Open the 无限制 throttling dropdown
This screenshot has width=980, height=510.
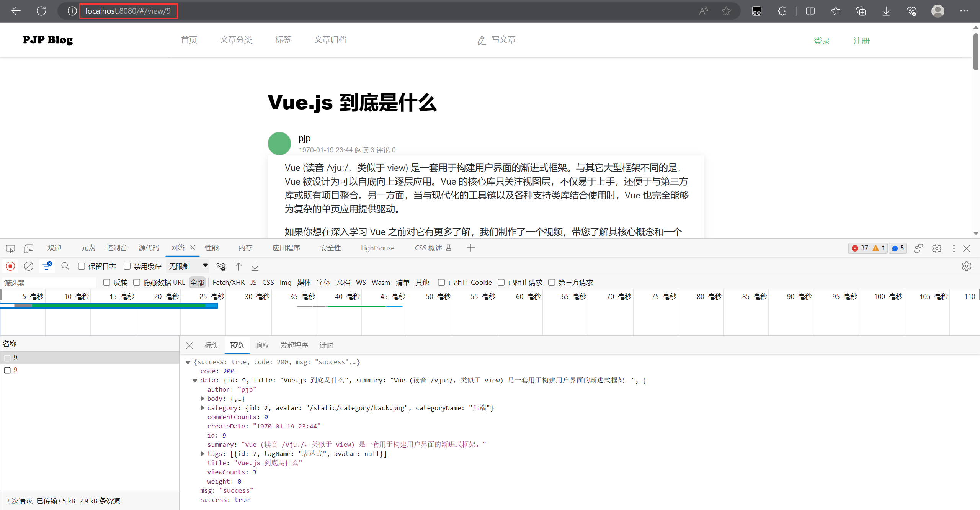coord(187,266)
